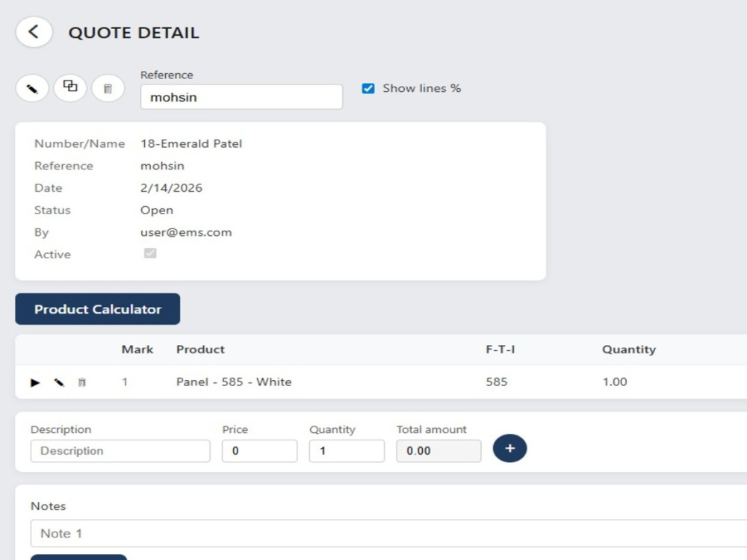Viewport: 747px width, 560px height.
Task: Open the Product Calculator
Action: click(98, 309)
